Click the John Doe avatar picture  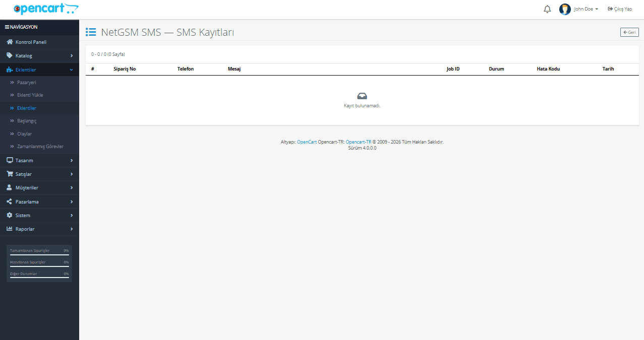[x=565, y=9]
